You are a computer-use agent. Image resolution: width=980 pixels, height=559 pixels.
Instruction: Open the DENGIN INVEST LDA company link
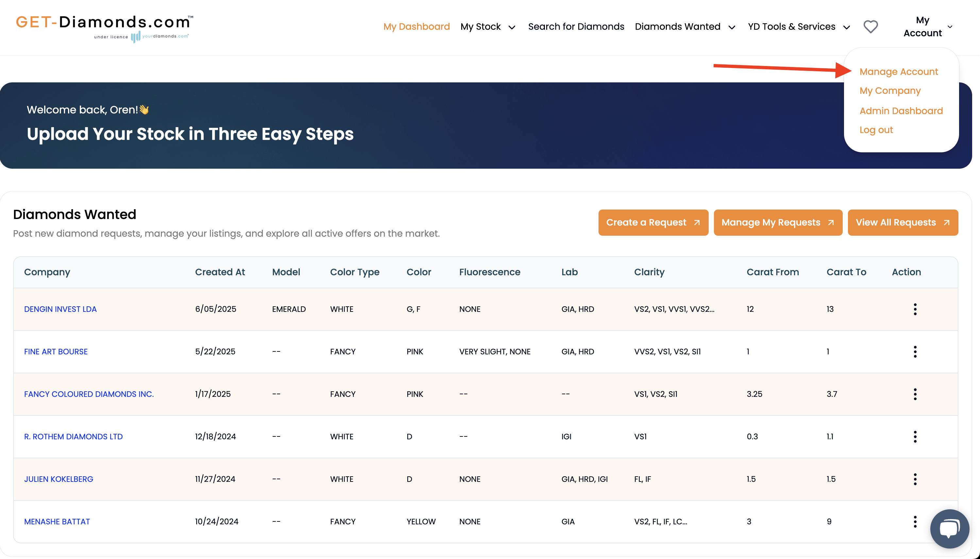tap(60, 309)
